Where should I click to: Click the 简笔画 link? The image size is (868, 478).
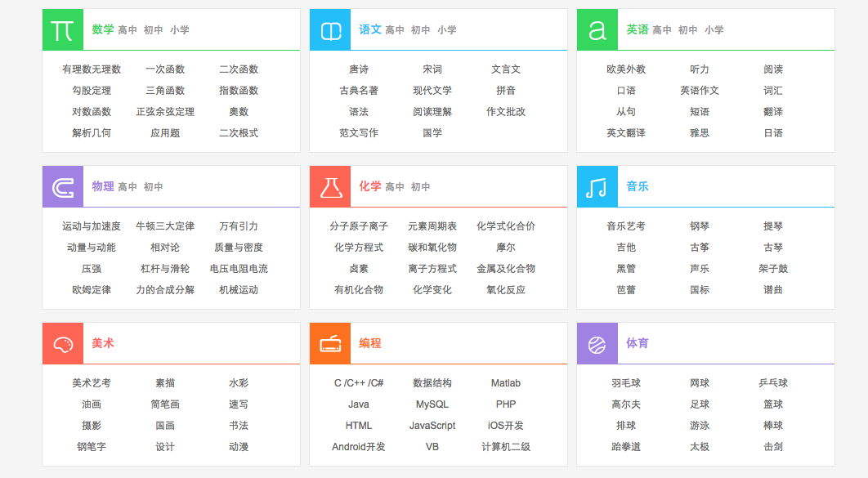click(165, 404)
